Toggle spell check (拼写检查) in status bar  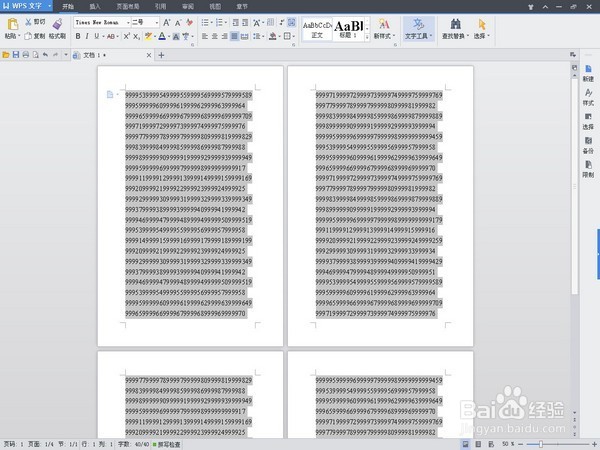[x=166, y=444]
